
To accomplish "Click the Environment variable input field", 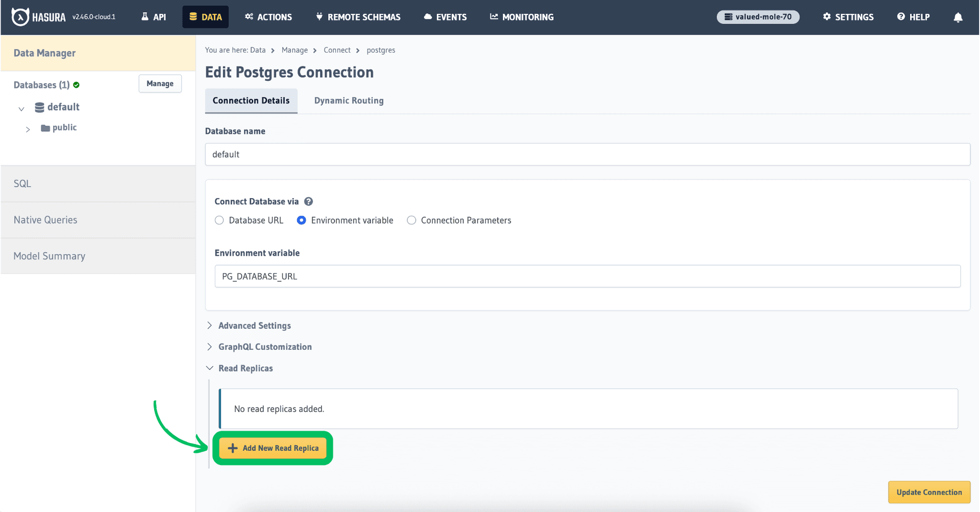I will (x=587, y=276).
